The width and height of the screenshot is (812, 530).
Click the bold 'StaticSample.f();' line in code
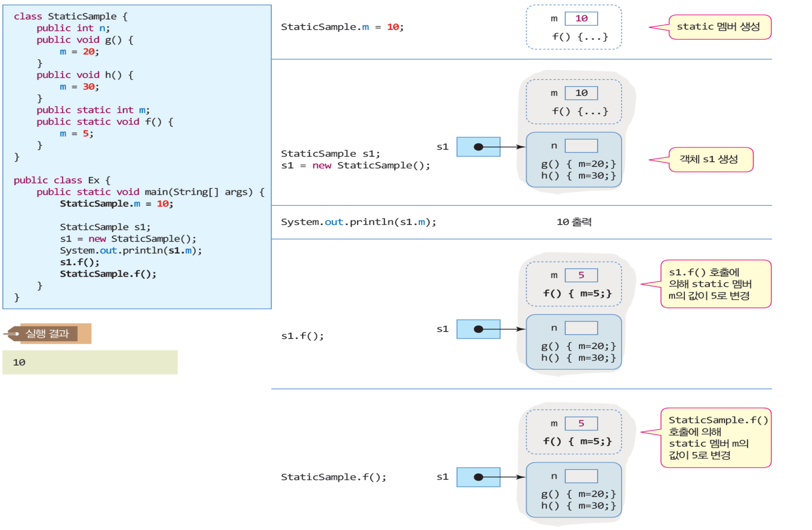[108, 274]
